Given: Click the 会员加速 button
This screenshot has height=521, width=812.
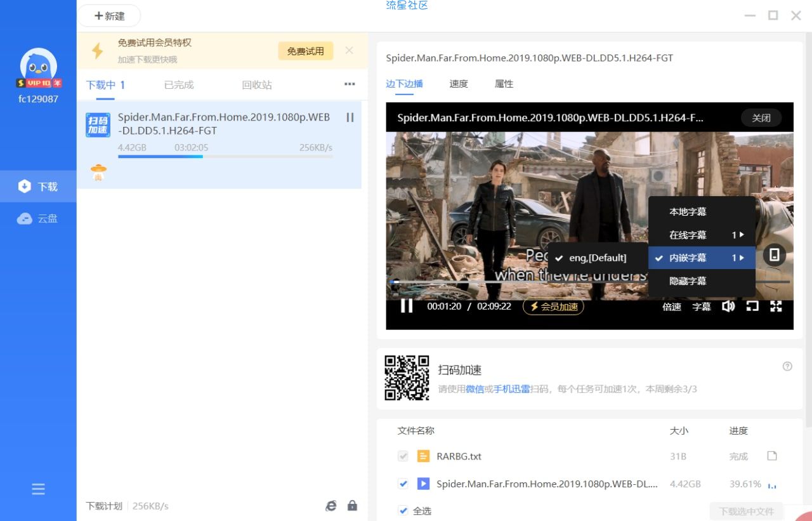Looking at the screenshot, I should coord(553,307).
